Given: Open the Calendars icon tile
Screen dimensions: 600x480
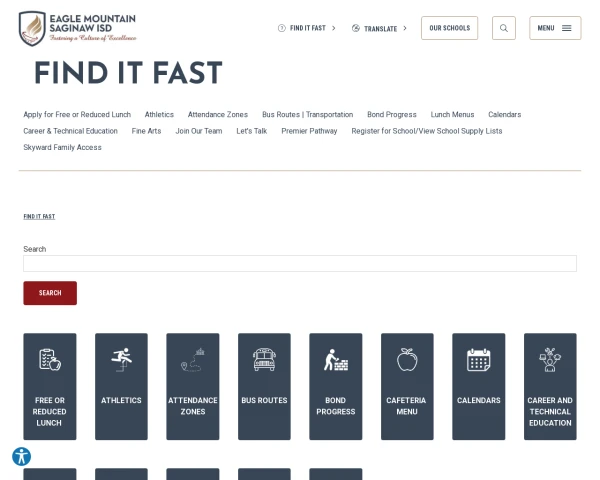Looking at the screenshot, I should click(x=479, y=386).
